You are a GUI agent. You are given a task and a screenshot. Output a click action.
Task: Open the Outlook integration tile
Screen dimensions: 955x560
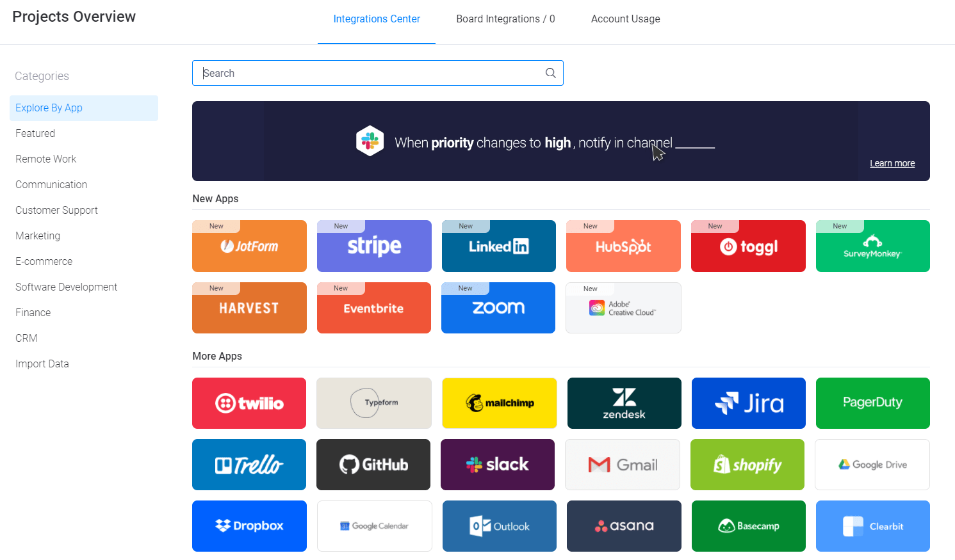(x=500, y=526)
